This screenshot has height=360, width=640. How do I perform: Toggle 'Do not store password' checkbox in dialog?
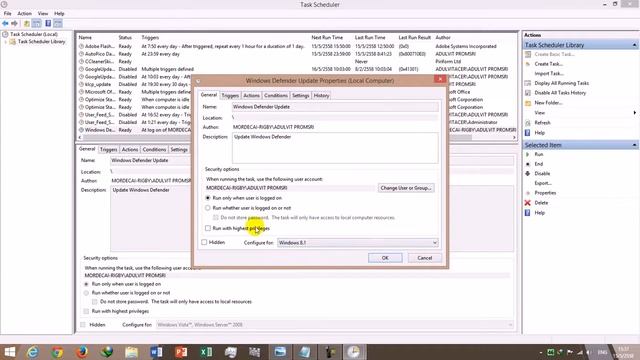point(216,218)
